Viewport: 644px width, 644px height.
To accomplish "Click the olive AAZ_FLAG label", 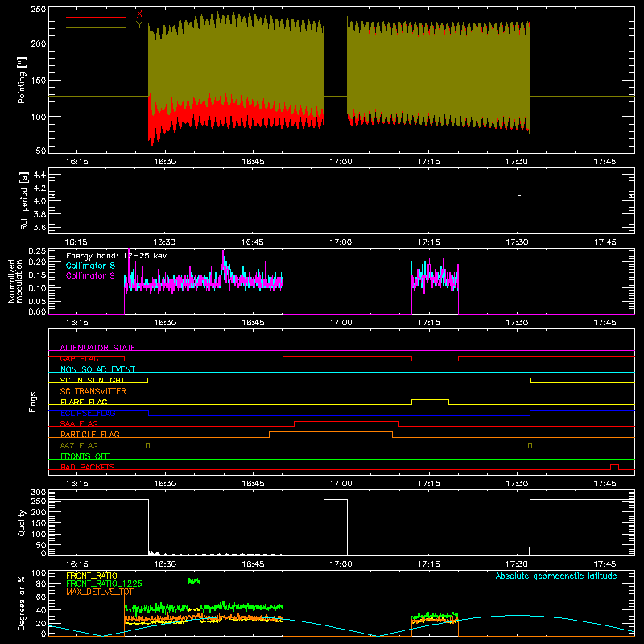I will tap(79, 445).
